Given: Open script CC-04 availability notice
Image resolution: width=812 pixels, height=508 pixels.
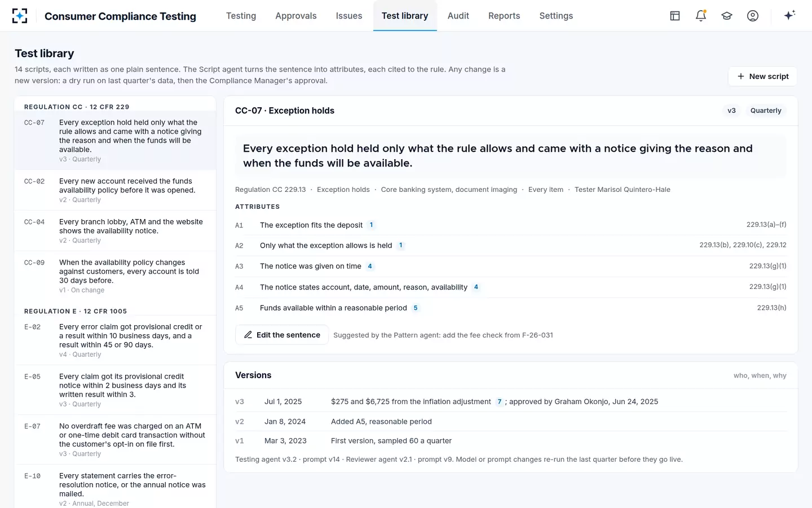Looking at the screenshot, I should (x=115, y=231).
